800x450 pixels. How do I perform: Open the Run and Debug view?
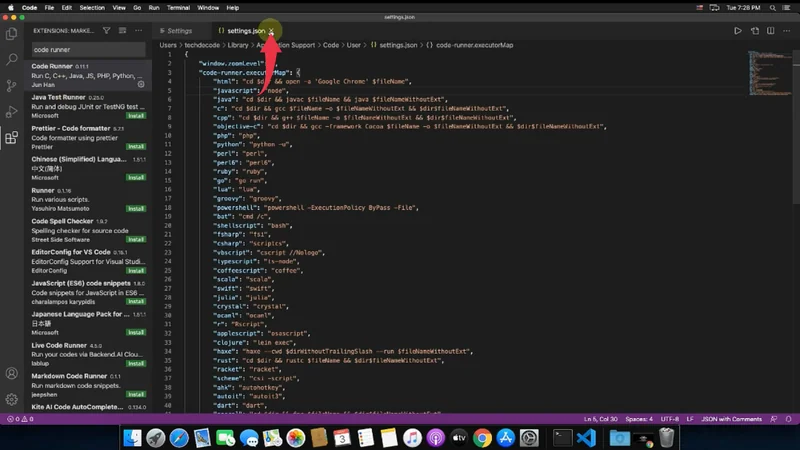(12, 112)
